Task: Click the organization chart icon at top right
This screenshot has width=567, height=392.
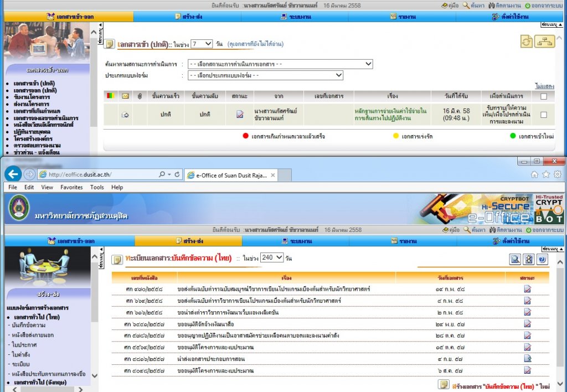Action: [544, 42]
